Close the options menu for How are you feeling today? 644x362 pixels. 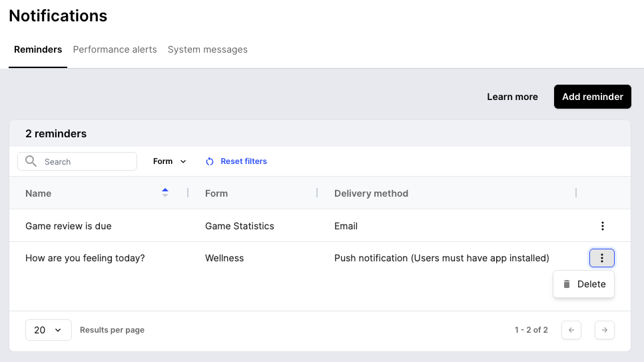click(x=601, y=258)
